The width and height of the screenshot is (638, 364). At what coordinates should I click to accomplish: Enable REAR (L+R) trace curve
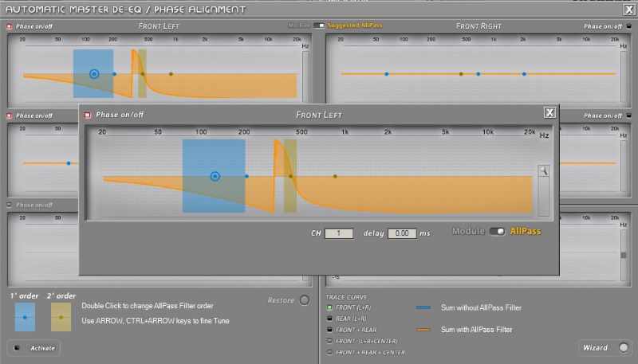[x=329, y=319]
